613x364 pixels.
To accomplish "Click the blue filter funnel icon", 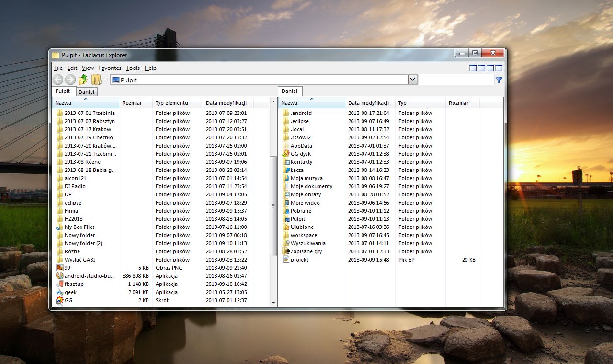I will tap(499, 80).
